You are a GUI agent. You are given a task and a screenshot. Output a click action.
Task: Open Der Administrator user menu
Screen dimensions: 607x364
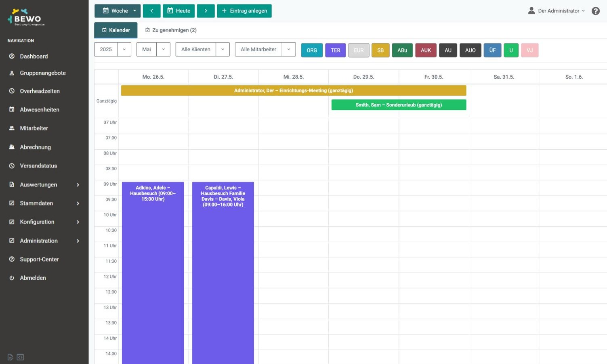[x=557, y=11]
